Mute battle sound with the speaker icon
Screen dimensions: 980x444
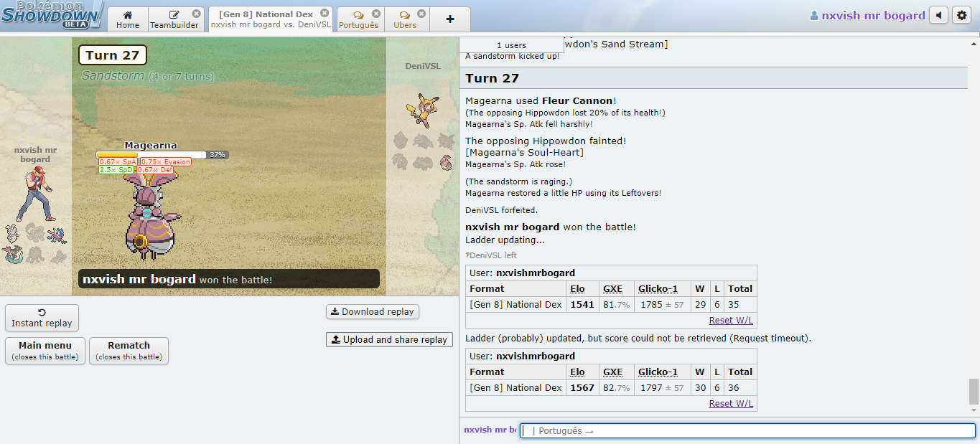[939, 14]
